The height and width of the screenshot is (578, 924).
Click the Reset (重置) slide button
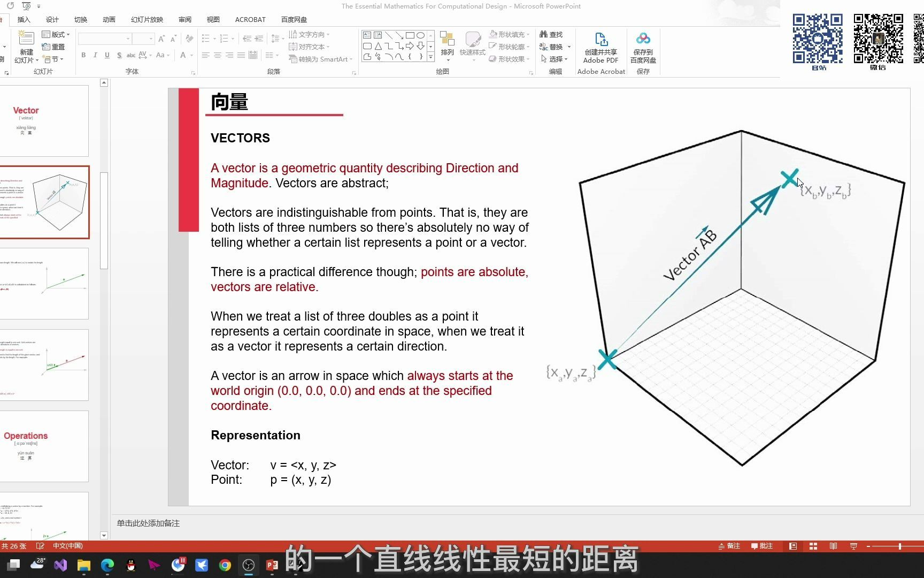(x=53, y=47)
